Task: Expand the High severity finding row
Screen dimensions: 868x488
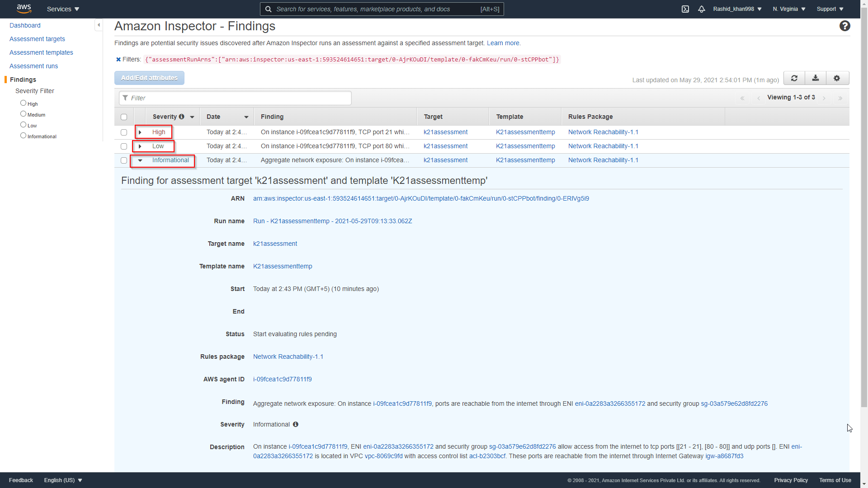Action: [140, 132]
